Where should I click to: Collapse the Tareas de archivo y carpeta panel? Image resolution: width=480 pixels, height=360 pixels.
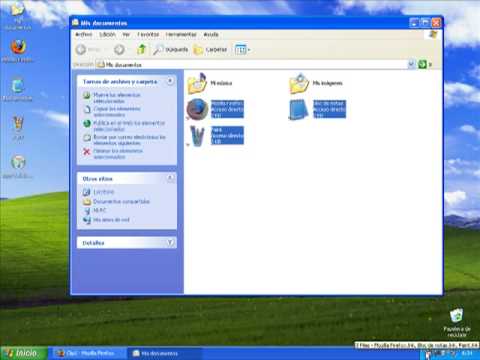pos(170,81)
